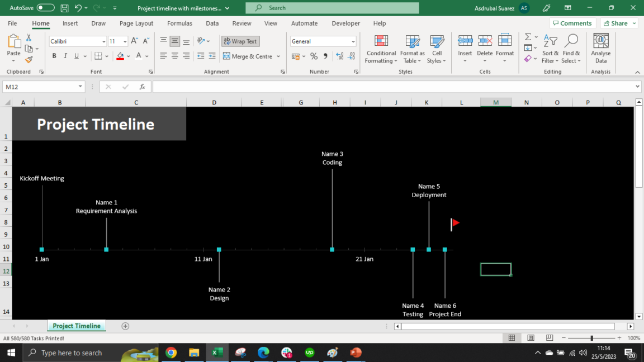Enable Wrap Text for the selection
This screenshot has height=362, width=644.
(240, 41)
